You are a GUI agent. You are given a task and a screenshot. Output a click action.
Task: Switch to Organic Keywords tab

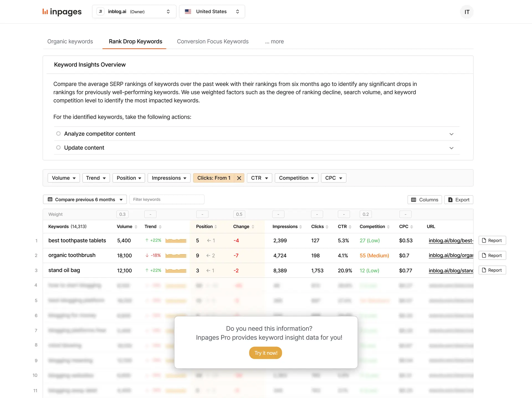70,42
